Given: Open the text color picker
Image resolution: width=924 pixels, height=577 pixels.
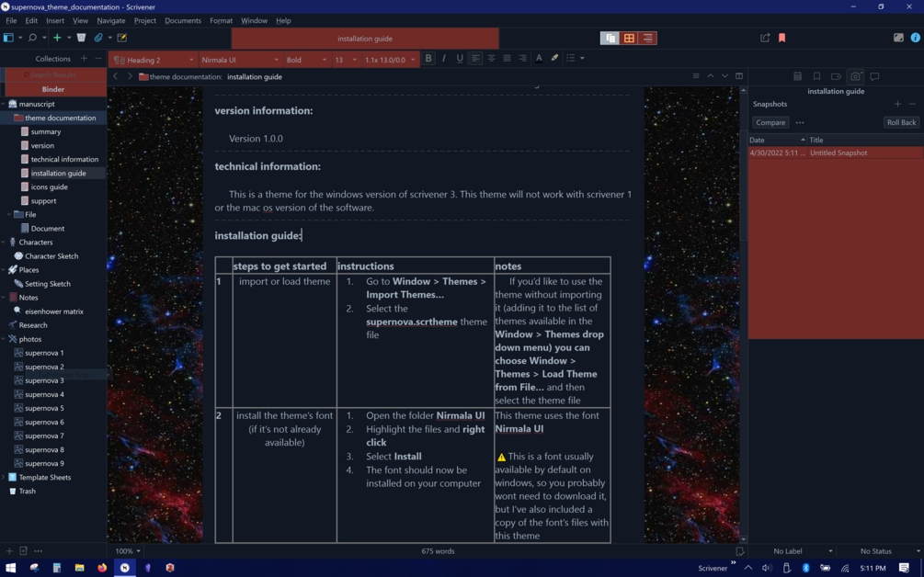Looking at the screenshot, I should click(539, 58).
